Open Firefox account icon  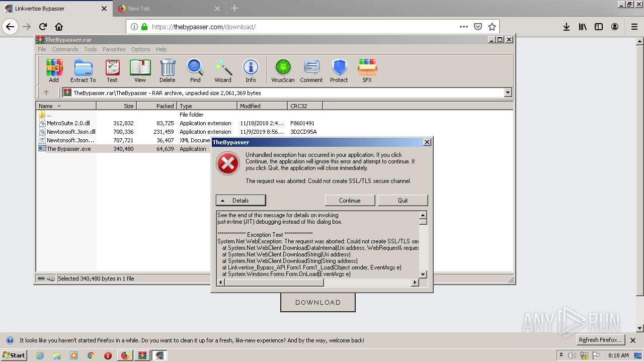[x=615, y=27]
